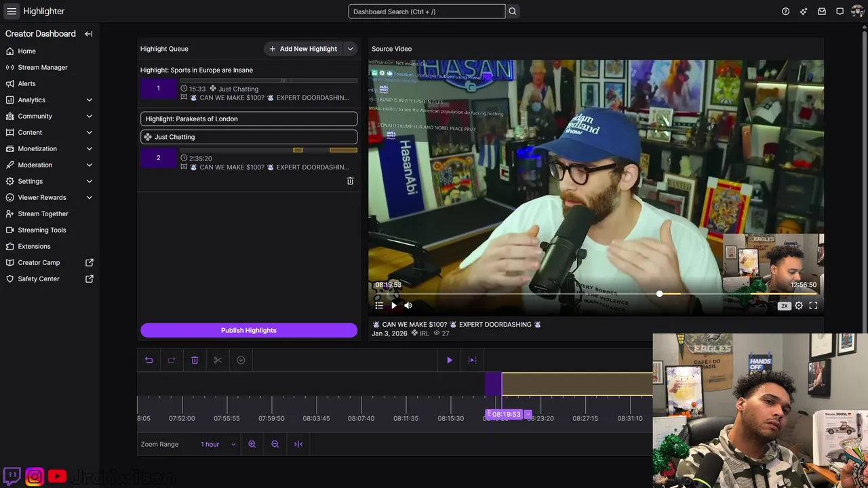Image resolution: width=868 pixels, height=488 pixels.
Task: Open the whispers chat bubble icon
Action: [x=840, y=12]
